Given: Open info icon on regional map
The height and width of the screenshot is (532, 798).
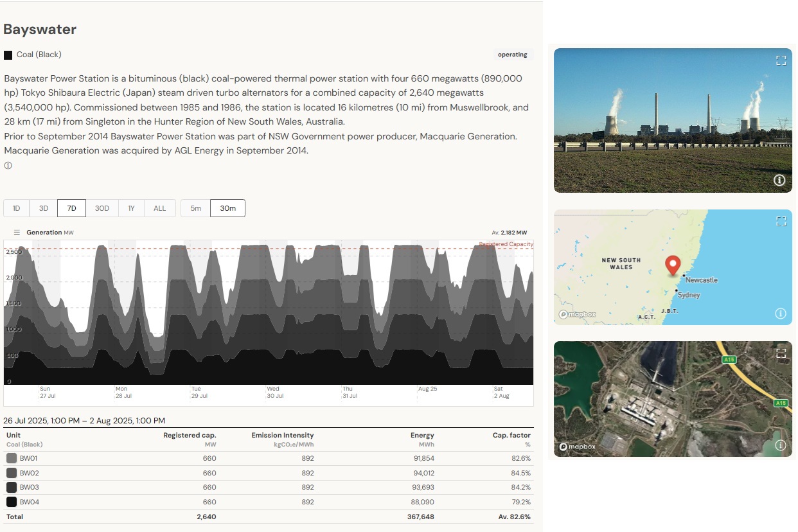Looking at the screenshot, I should (780, 314).
